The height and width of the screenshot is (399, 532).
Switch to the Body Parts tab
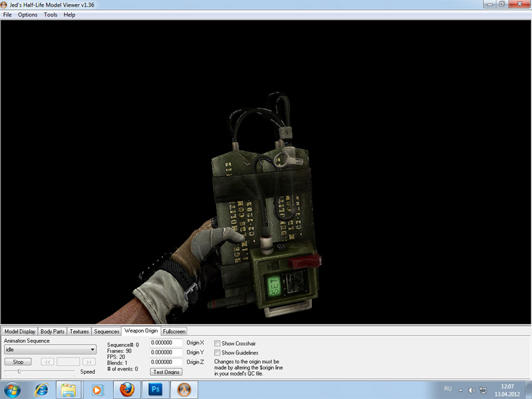pyautogui.click(x=53, y=331)
